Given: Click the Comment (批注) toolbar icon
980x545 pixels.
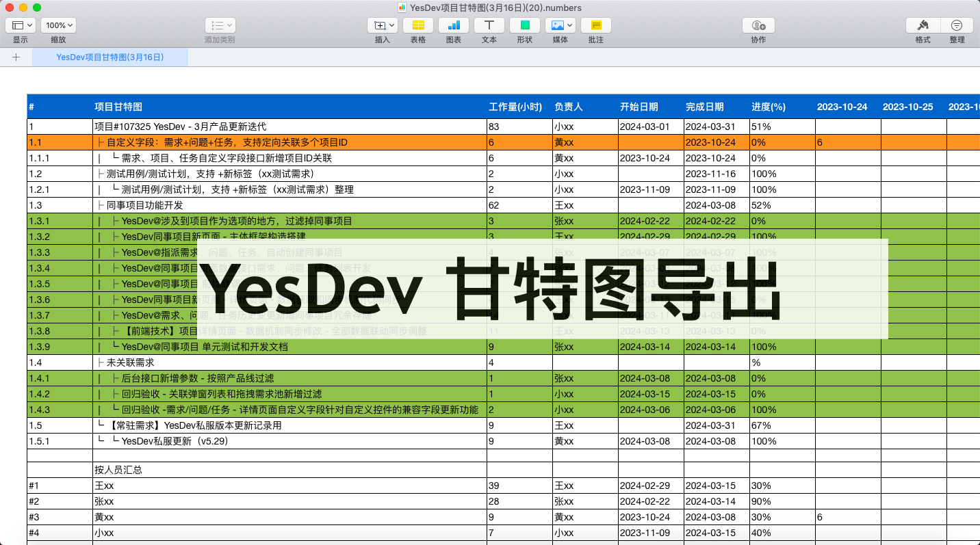Looking at the screenshot, I should click(x=596, y=25).
